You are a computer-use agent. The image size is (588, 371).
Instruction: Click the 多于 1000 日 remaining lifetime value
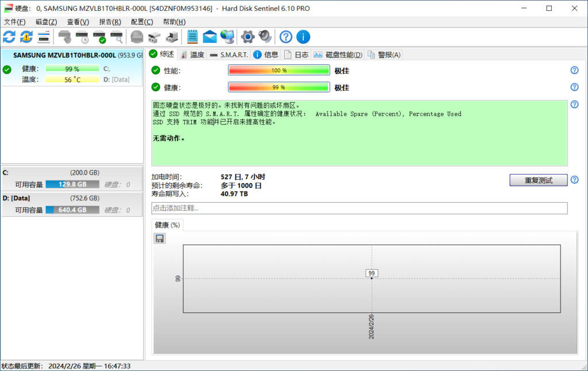pos(241,185)
